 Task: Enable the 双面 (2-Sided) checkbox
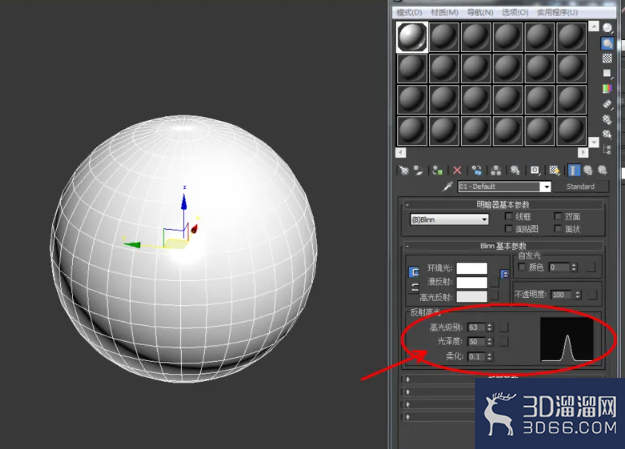pos(558,216)
